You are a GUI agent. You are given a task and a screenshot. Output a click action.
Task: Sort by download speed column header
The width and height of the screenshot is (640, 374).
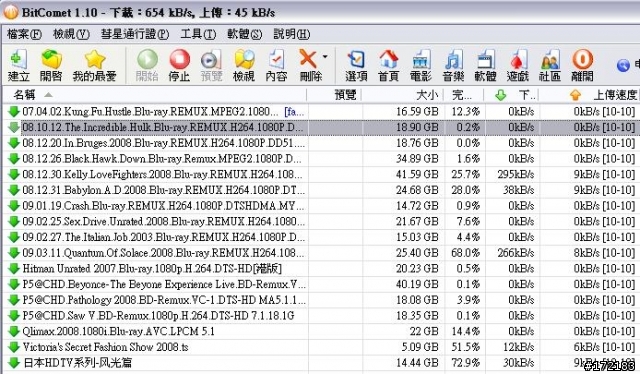[x=511, y=95]
